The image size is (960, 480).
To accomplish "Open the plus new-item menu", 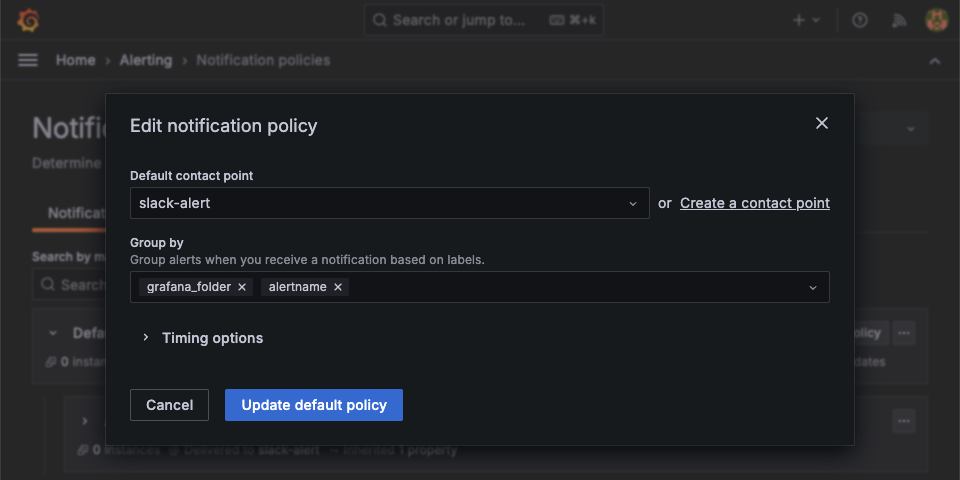I will pyautogui.click(x=805, y=20).
